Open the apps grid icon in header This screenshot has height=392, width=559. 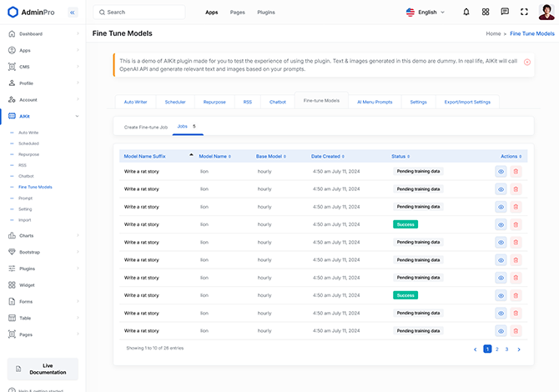[486, 13]
